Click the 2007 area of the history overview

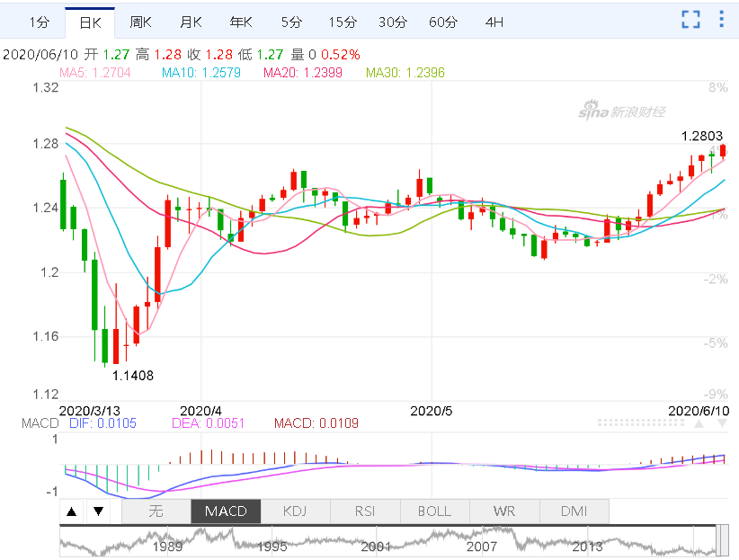pos(482,545)
